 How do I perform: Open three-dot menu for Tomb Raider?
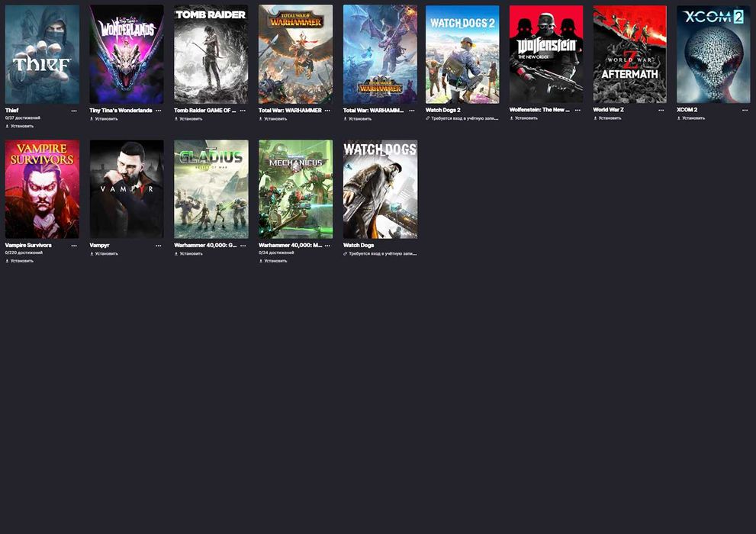tap(243, 111)
